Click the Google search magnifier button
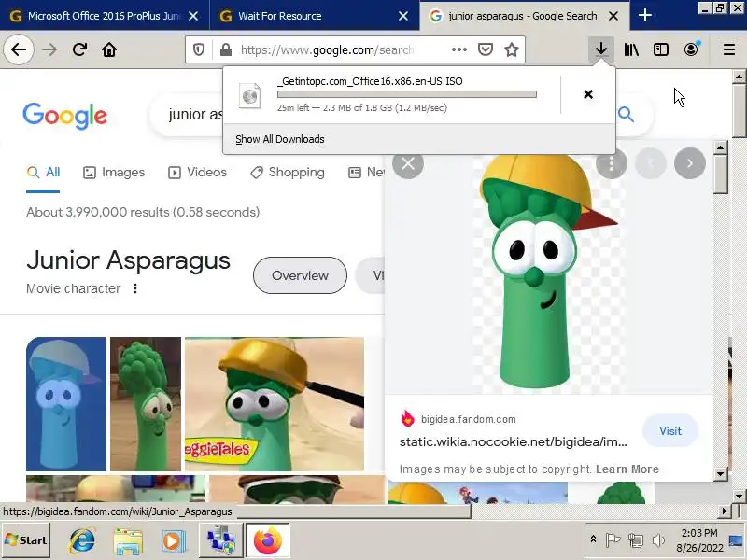747x560 pixels. (x=626, y=114)
